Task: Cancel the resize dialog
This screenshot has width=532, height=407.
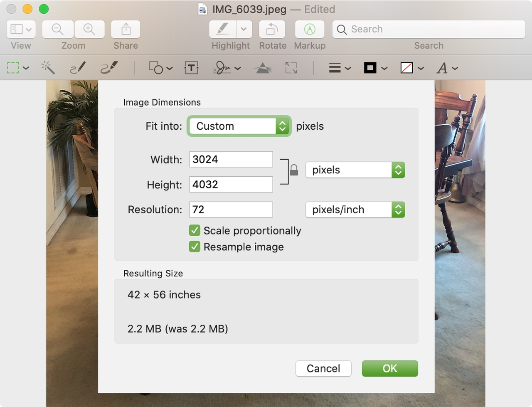Action: pos(323,368)
